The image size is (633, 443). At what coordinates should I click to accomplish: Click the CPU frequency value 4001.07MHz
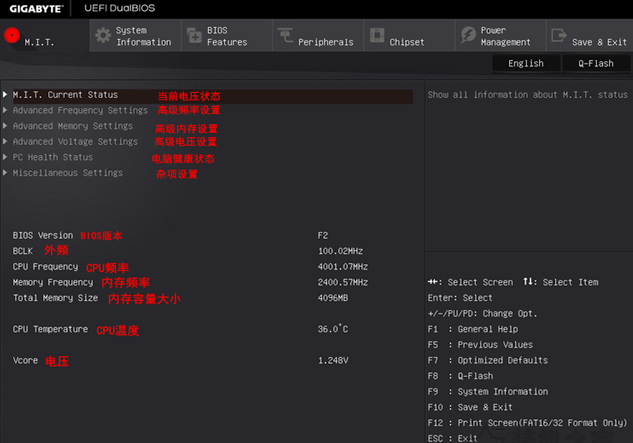(343, 267)
